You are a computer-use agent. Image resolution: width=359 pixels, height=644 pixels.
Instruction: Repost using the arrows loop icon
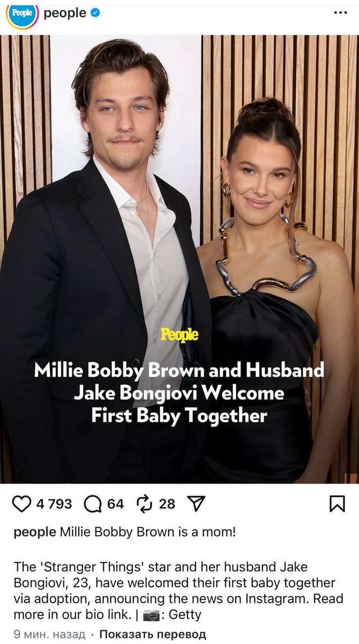click(x=145, y=504)
